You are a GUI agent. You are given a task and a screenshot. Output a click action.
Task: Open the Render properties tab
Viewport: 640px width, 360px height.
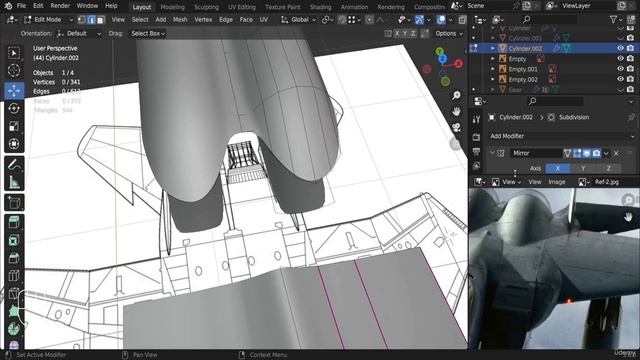click(476, 137)
